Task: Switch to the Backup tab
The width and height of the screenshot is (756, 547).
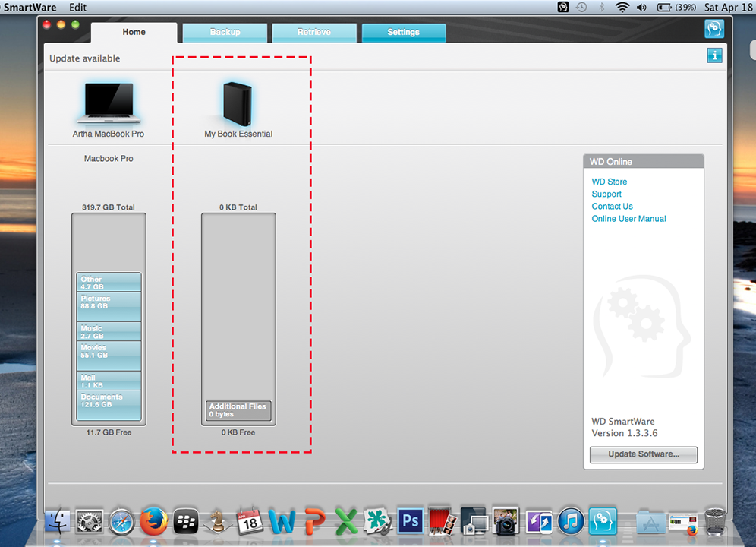Action: 225,33
